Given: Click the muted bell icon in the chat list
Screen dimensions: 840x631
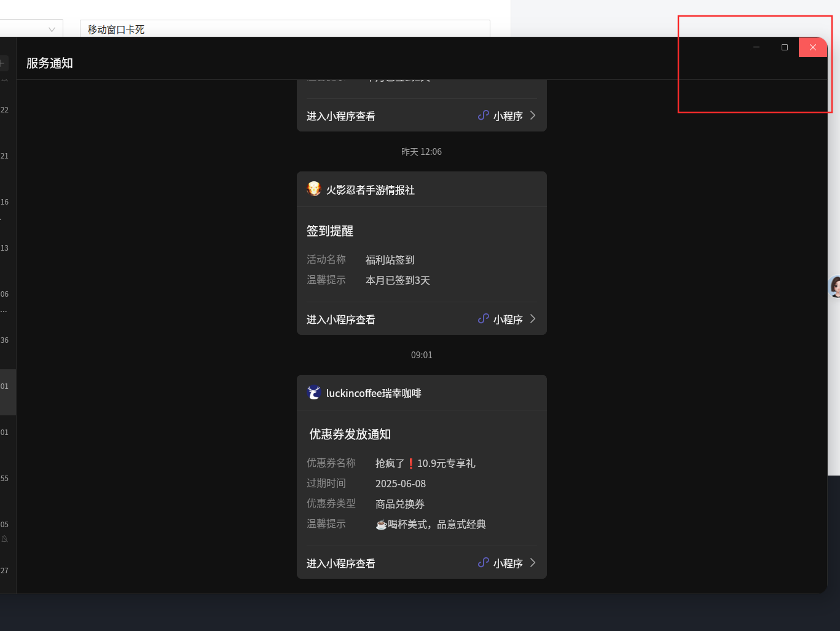Looking at the screenshot, I should coord(5,539).
